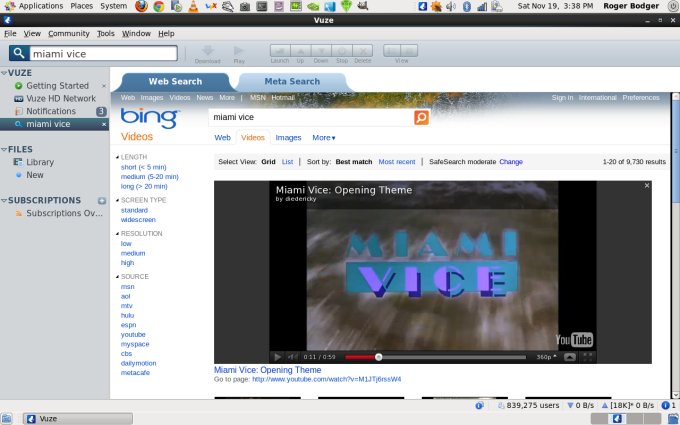Collapse the FILES sidebar section
Viewport: 680px width, 425px height.
tap(4, 149)
